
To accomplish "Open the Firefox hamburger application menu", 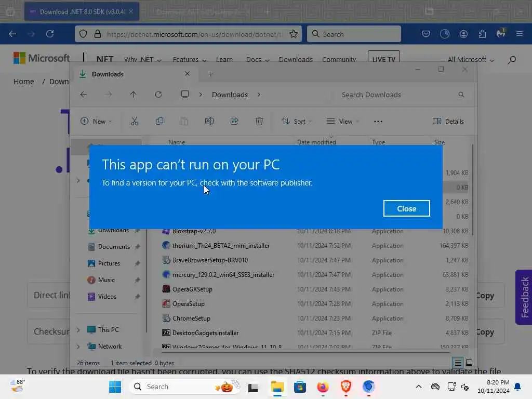I will click(x=519, y=34).
